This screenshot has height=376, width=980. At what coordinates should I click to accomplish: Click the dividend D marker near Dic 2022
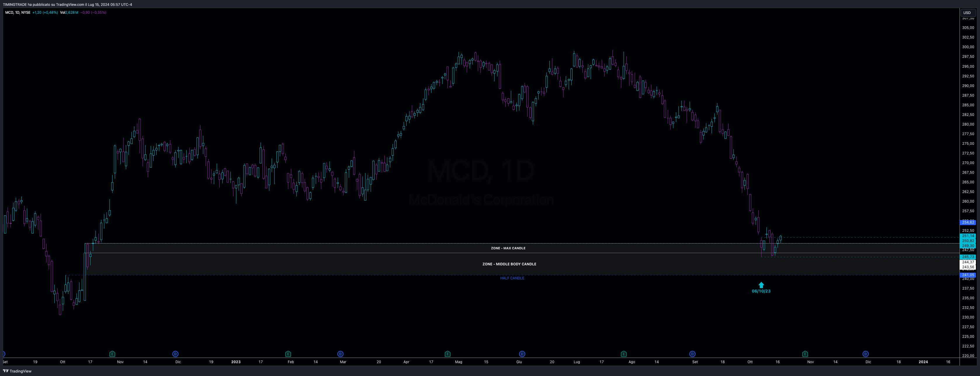pos(175,354)
